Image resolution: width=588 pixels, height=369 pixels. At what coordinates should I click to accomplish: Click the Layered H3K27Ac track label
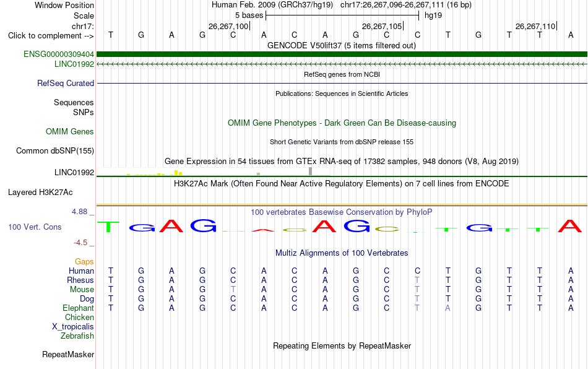40,193
